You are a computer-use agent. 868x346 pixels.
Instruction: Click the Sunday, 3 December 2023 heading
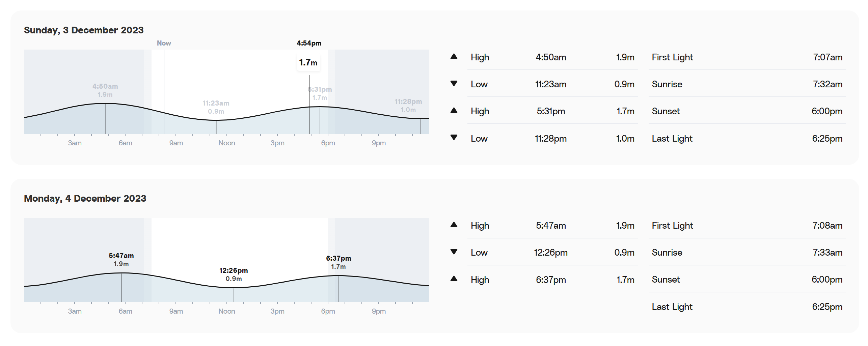84,30
